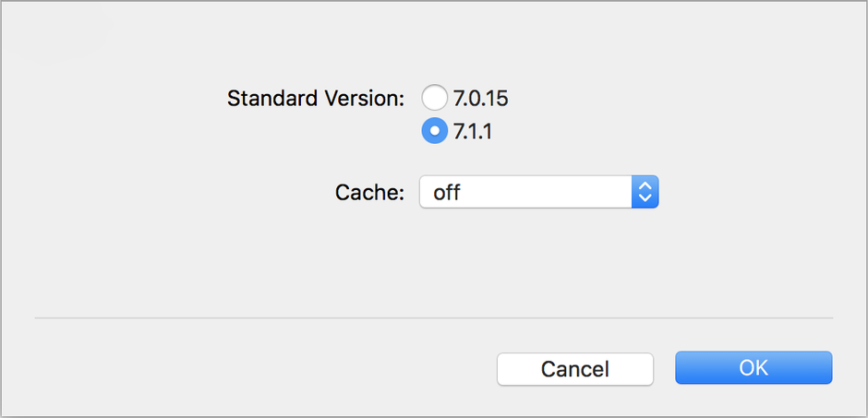The height and width of the screenshot is (418, 868).
Task: Click the filled blue radio circle beside 7.1.1
Action: (x=435, y=132)
